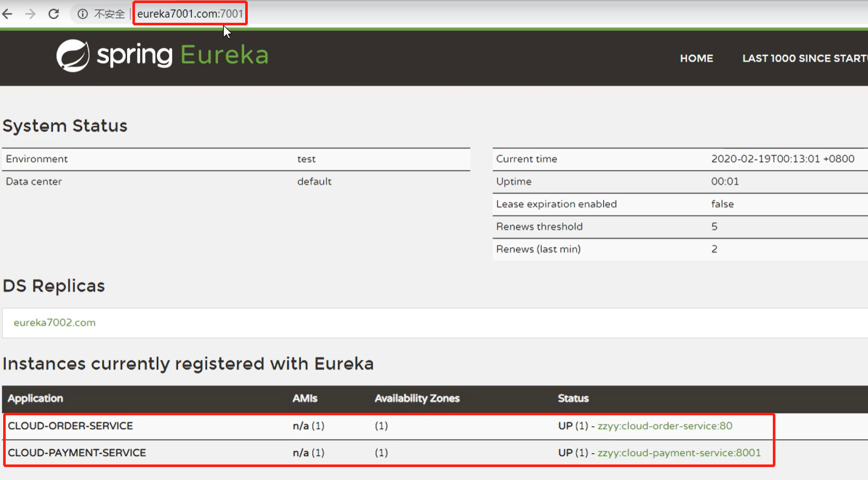This screenshot has width=868, height=480.
Task: Open the eureka7002.com replica link
Action: click(x=54, y=323)
